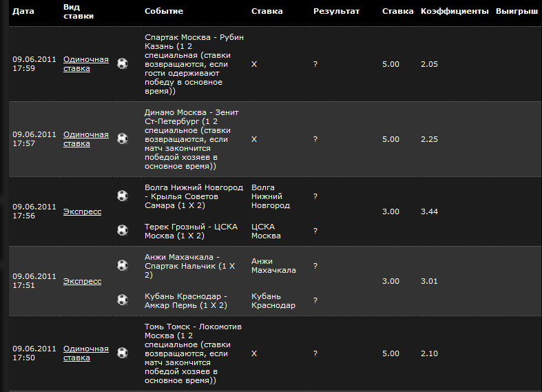Click soccer ball icon for Спартак Москва - Рубин Казань

tap(123, 63)
